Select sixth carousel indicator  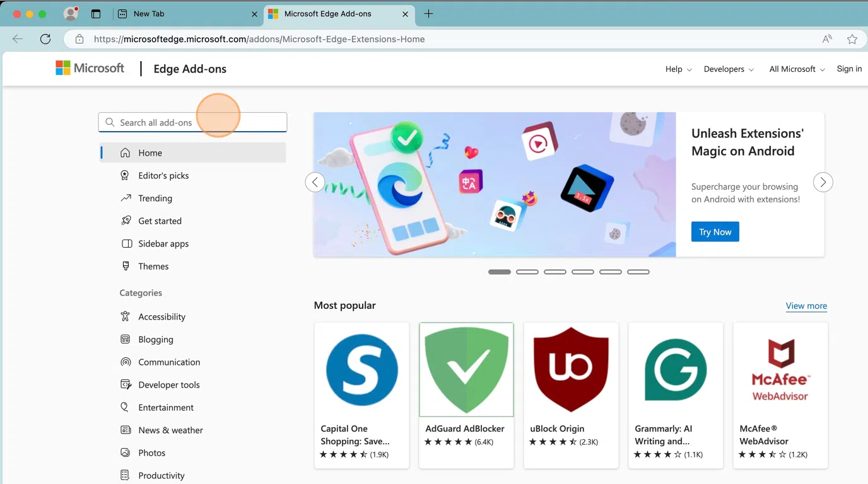tap(638, 272)
